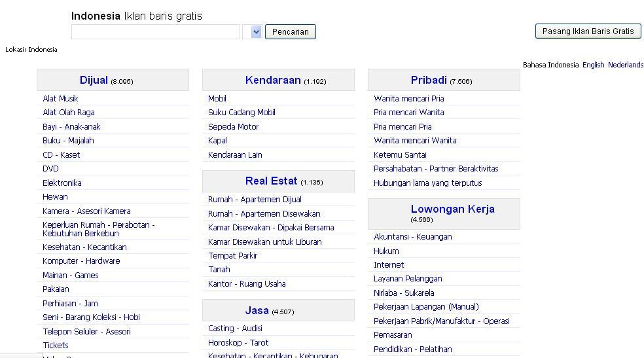Open Hubungan lama yang terputus
The height and width of the screenshot is (358, 644).
427,183
